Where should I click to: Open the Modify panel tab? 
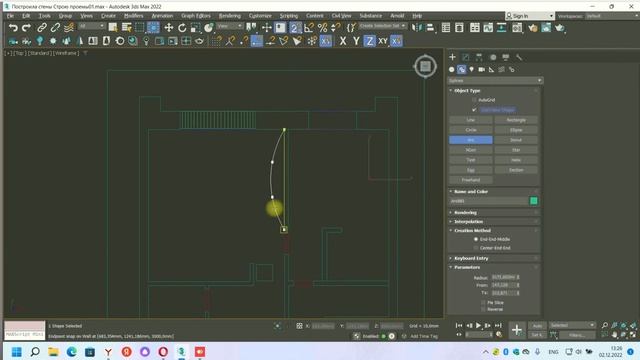466,57
